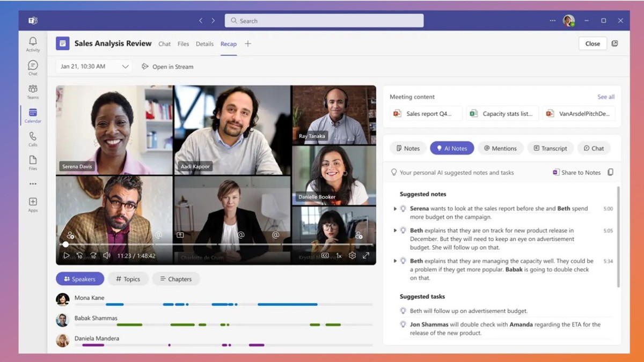Expand the note about new product release
This screenshot has width=644, height=362.
(396, 231)
